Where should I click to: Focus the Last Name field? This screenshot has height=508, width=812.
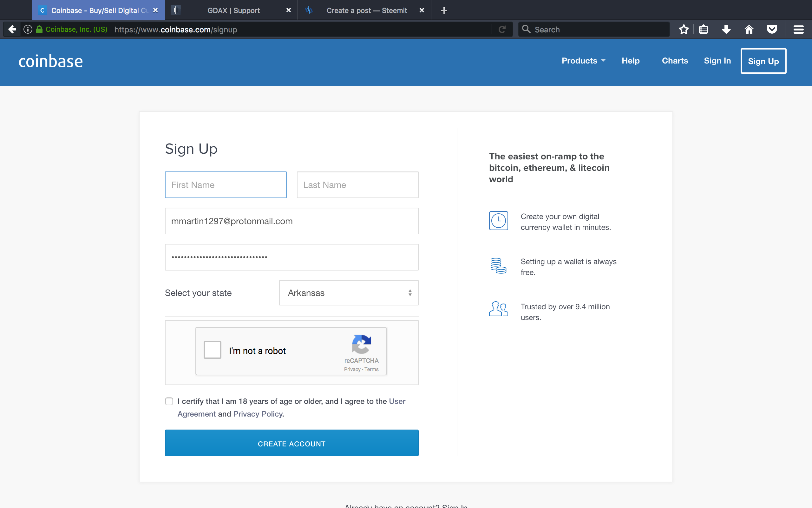357,185
